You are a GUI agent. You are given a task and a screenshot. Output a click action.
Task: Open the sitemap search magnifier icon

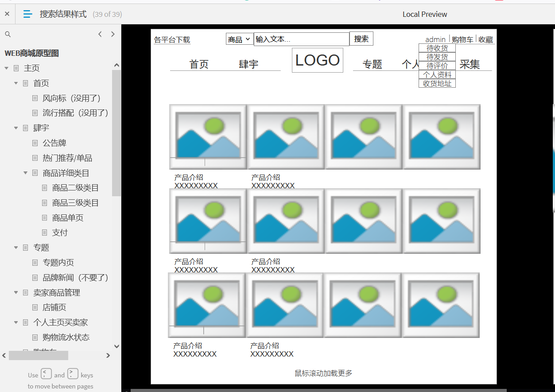point(8,34)
